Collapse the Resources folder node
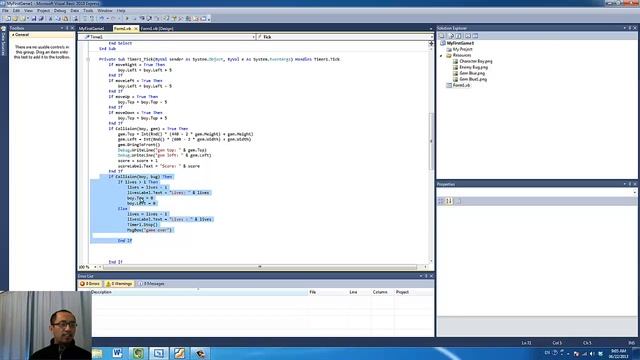640x360 pixels. point(441,56)
